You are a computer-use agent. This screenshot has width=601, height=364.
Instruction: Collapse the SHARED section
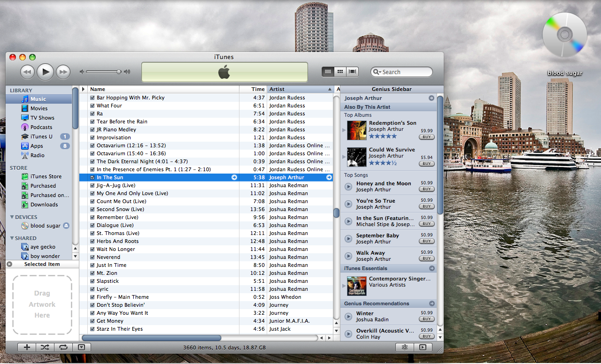[12, 238]
